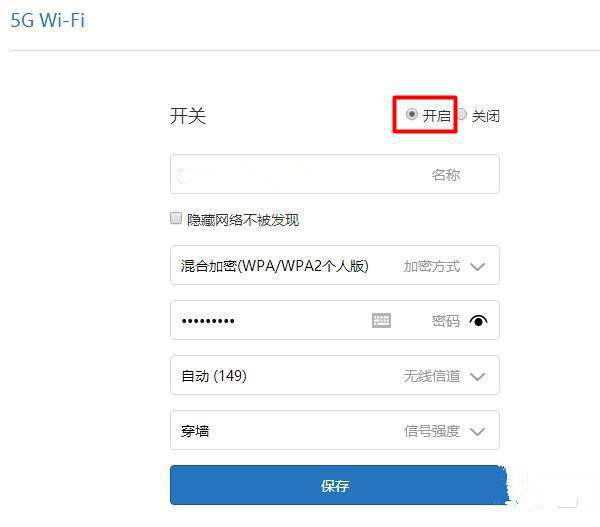The width and height of the screenshot is (600, 527).
Task: Expand the 加密方式 dropdown arrow
Action: point(478,266)
